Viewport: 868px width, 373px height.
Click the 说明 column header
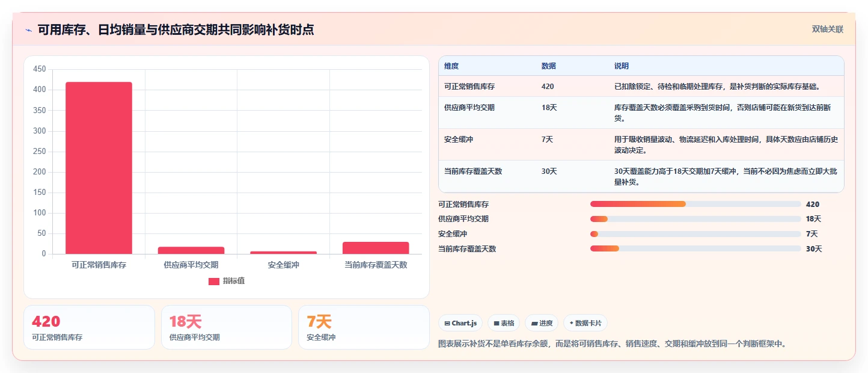(x=622, y=66)
